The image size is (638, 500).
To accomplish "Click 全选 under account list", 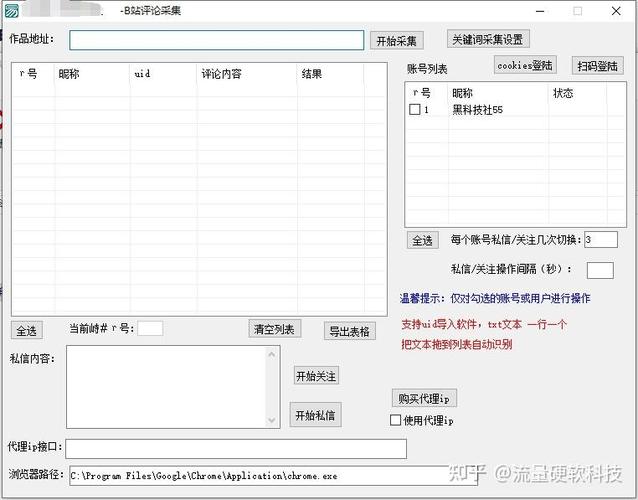I will coord(422,240).
